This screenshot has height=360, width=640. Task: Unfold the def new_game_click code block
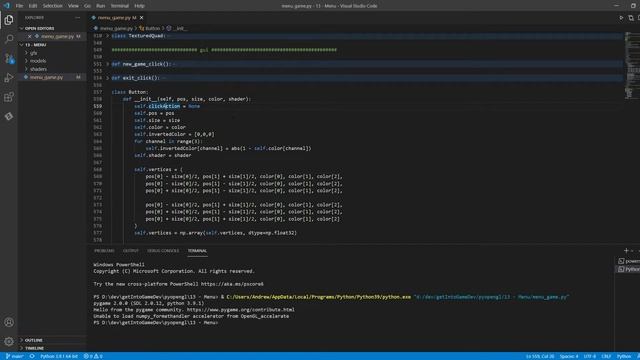pos(108,64)
